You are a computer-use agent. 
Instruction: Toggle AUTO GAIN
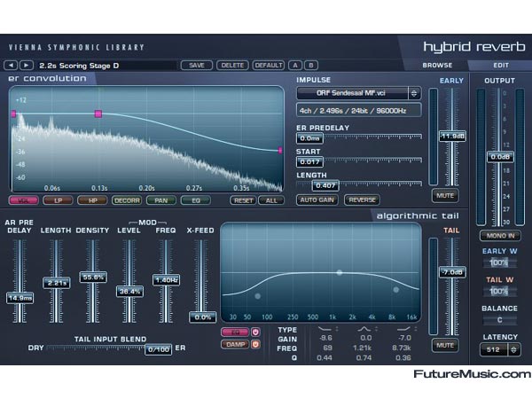(317, 199)
